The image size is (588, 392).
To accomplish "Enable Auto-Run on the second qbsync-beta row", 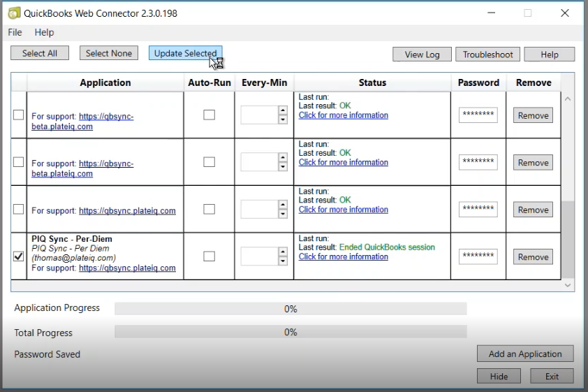I will click(210, 161).
